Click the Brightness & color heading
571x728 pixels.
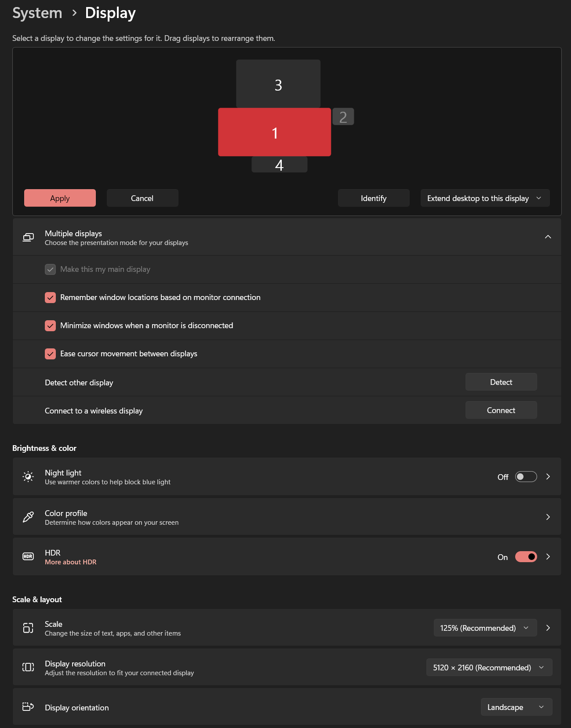[x=44, y=448]
